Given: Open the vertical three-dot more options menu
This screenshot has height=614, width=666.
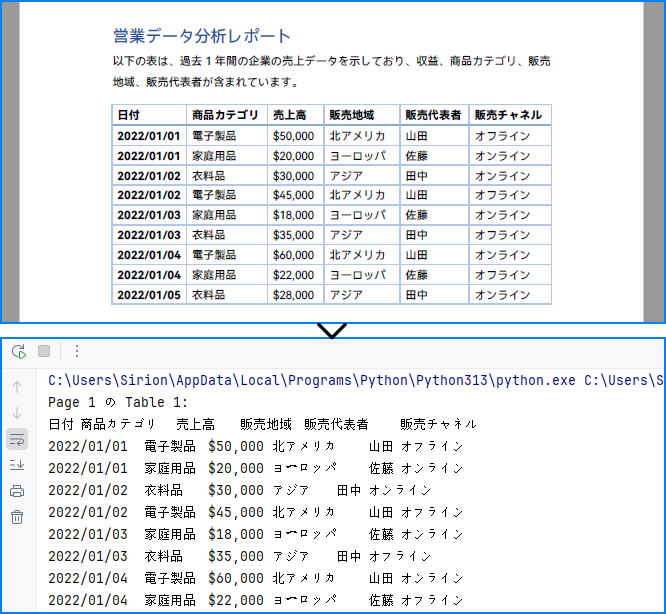Looking at the screenshot, I should pos(77,351).
